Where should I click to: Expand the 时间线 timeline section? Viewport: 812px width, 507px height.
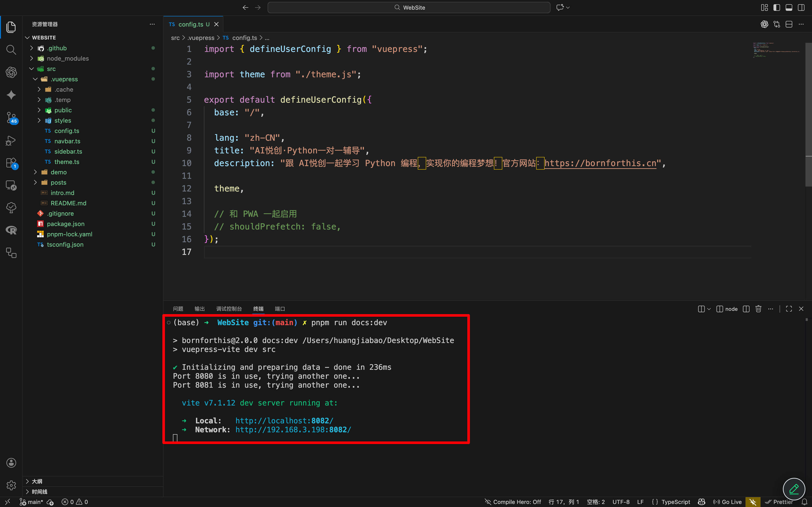tap(39, 491)
